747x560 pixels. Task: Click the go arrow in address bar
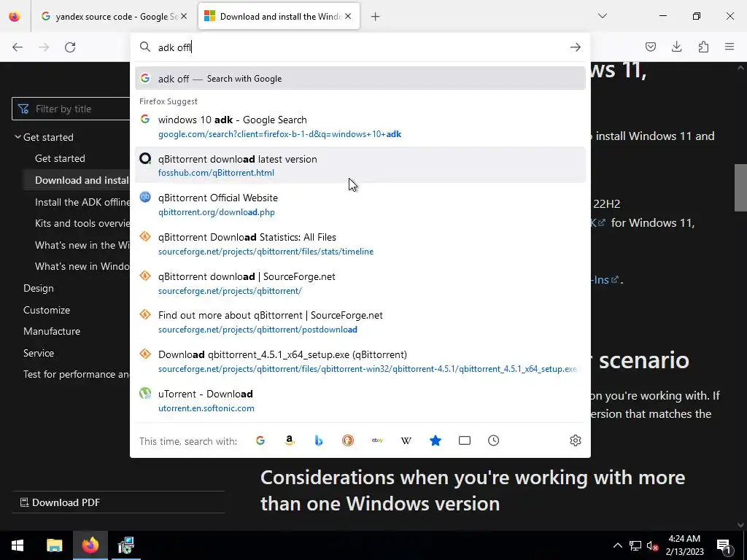point(576,47)
